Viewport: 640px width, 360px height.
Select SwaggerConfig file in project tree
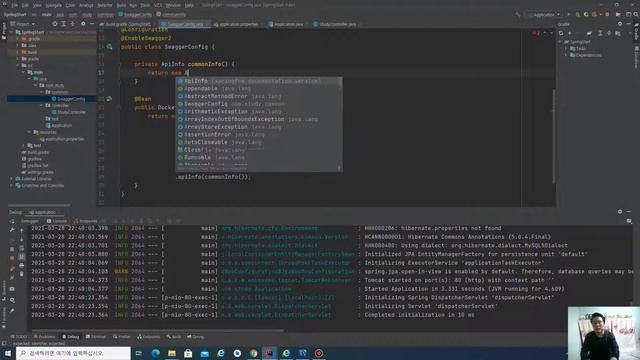[x=68, y=99]
